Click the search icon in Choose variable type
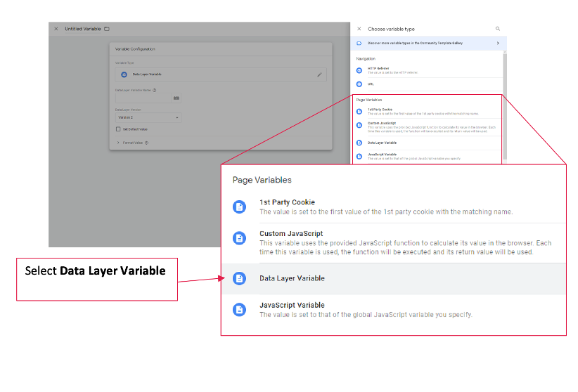Viewport: 578px width, 392px height. tap(498, 29)
